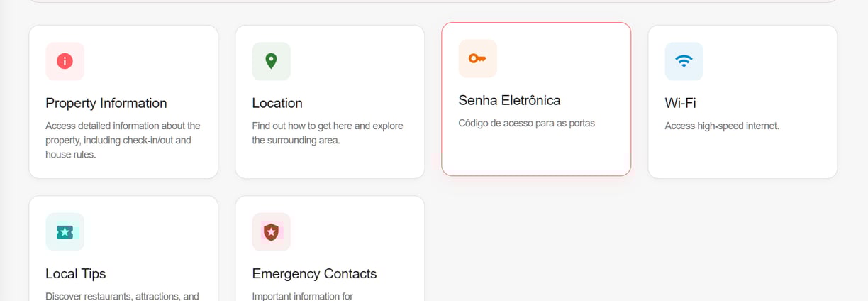This screenshot has height=301, width=868.
Task: Click the red info icon
Action: click(x=65, y=61)
